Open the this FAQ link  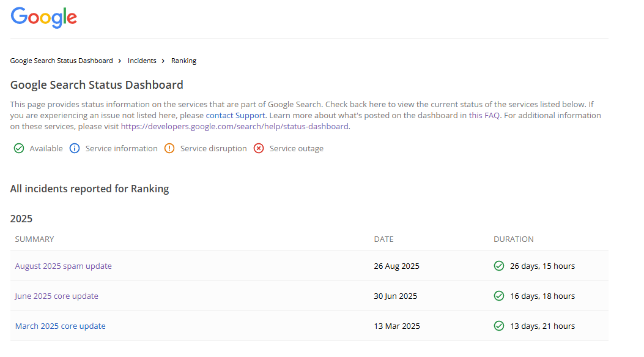(484, 115)
